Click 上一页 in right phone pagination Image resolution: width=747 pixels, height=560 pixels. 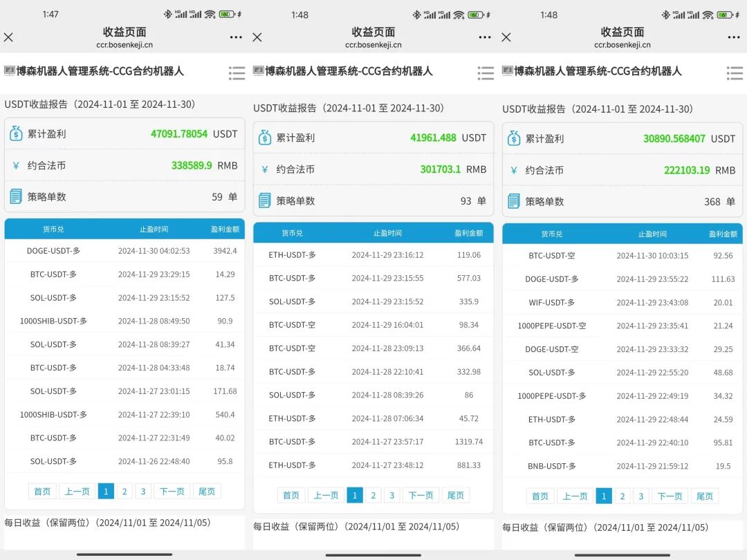575,496
